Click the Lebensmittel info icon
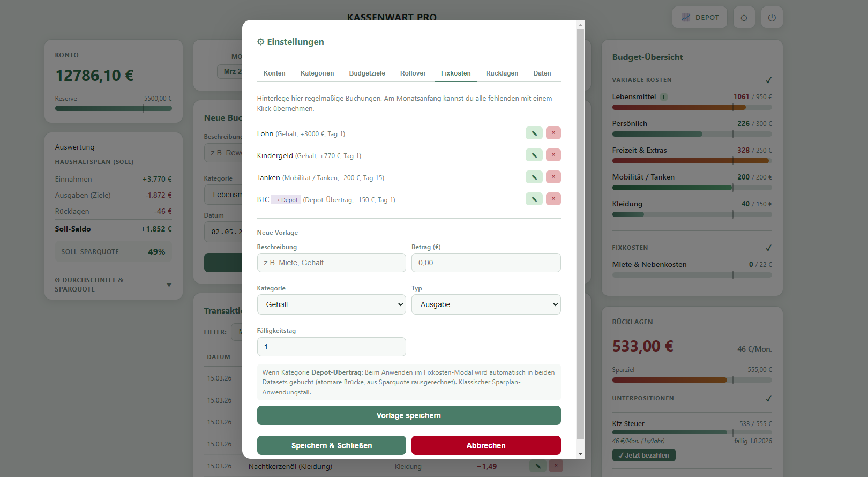Viewport: 868px width, 477px height. [x=664, y=97]
